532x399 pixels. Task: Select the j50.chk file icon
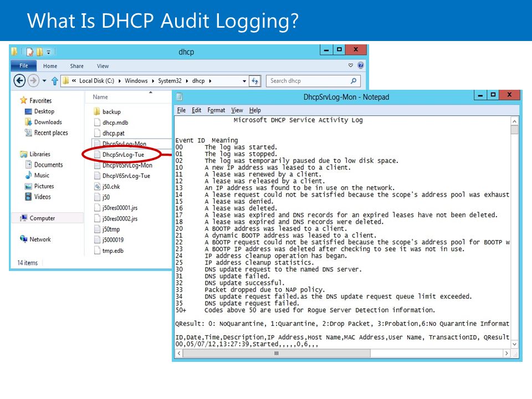tap(97, 187)
